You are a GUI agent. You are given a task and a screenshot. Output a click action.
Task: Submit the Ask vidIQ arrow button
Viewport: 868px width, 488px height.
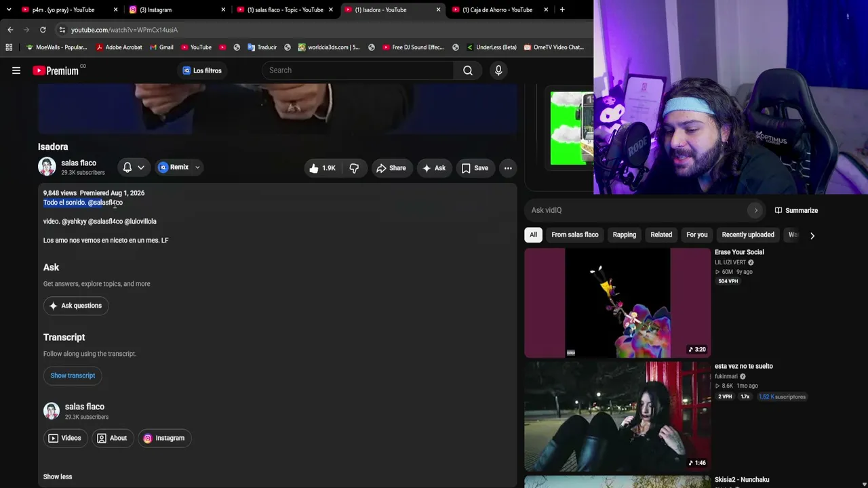(755, 210)
